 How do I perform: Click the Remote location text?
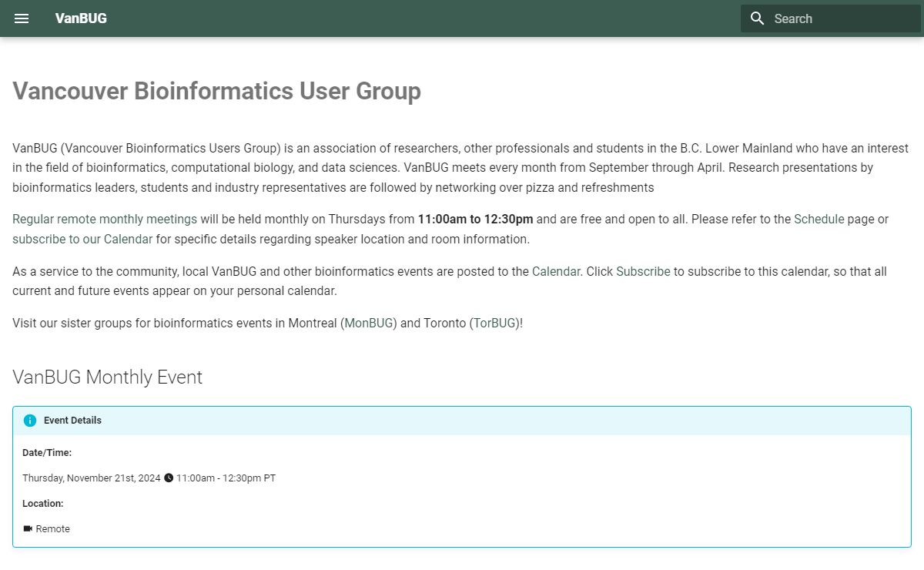52,528
